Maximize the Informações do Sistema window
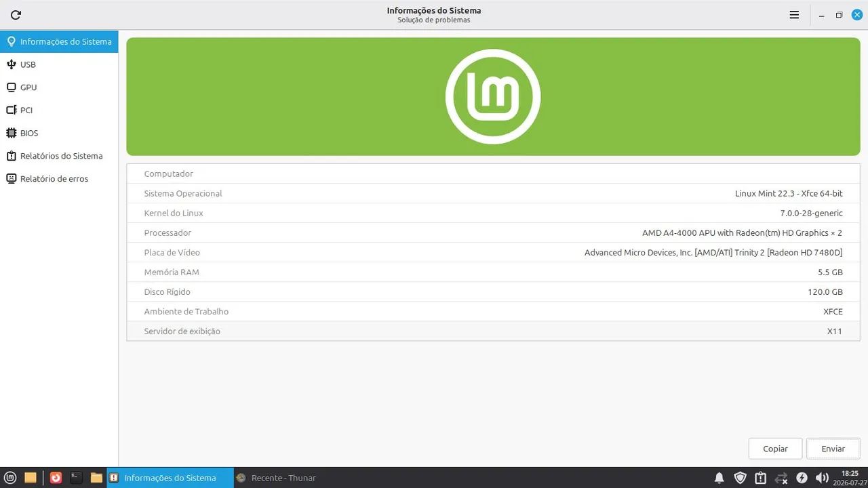 pos(839,15)
